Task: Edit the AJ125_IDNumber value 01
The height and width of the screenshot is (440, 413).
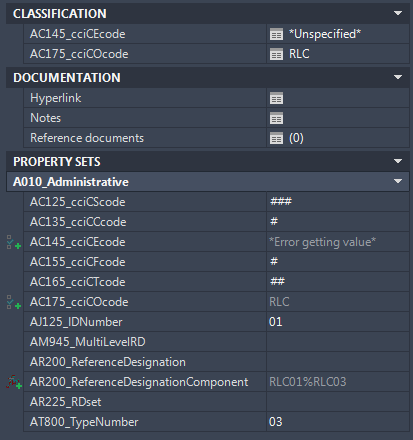Action: (338, 322)
